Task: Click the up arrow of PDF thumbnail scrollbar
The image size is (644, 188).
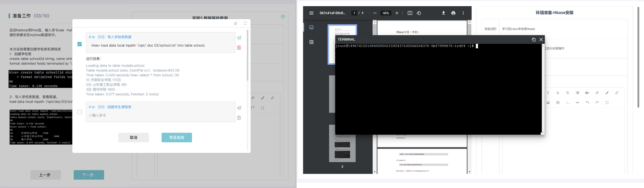Action: tap(374, 22)
